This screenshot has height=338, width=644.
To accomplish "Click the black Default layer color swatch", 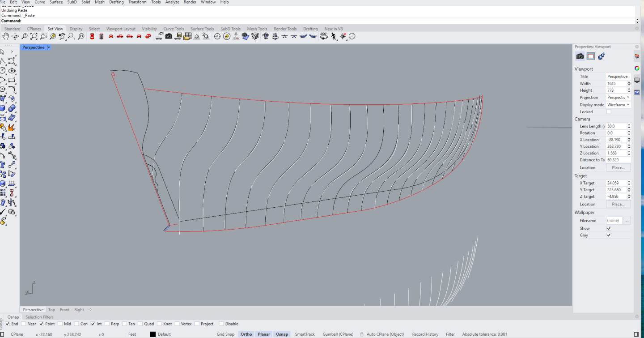I will (x=153, y=334).
